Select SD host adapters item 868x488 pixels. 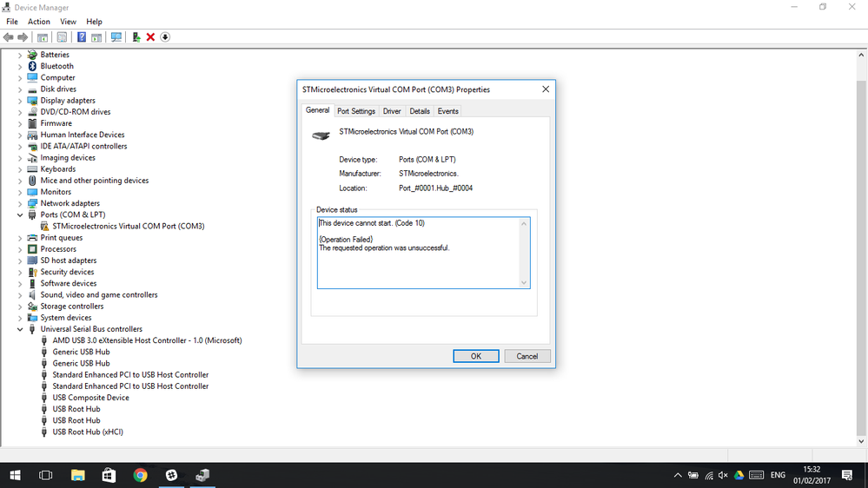click(x=68, y=260)
